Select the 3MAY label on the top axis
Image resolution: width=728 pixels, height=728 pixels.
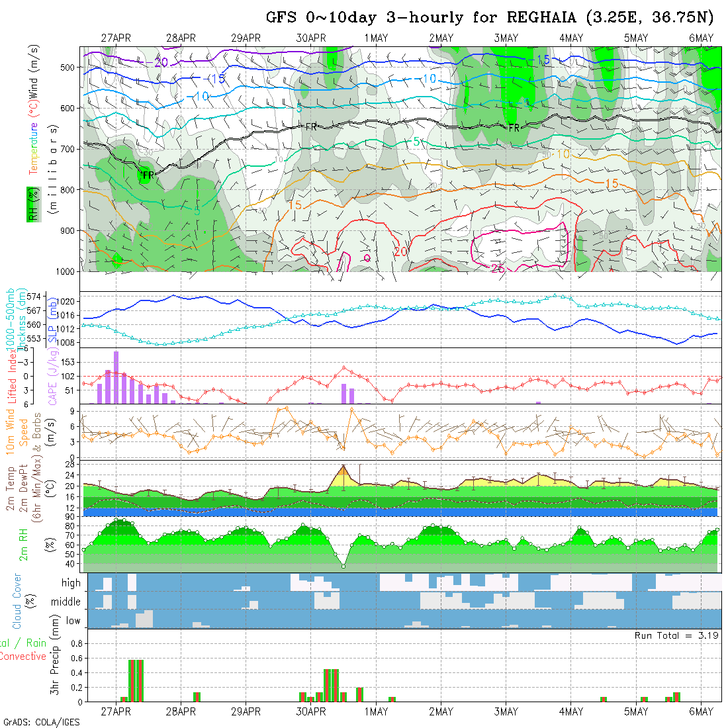coord(506,38)
